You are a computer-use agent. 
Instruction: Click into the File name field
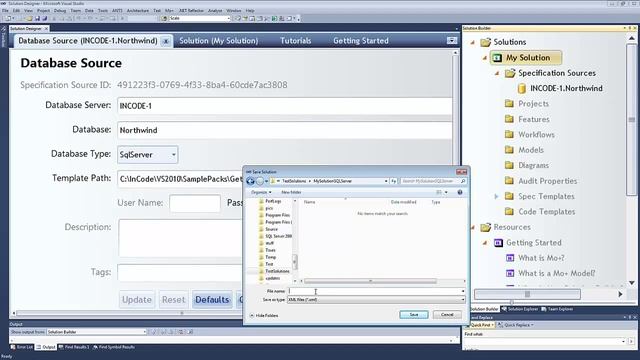tap(376, 291)
